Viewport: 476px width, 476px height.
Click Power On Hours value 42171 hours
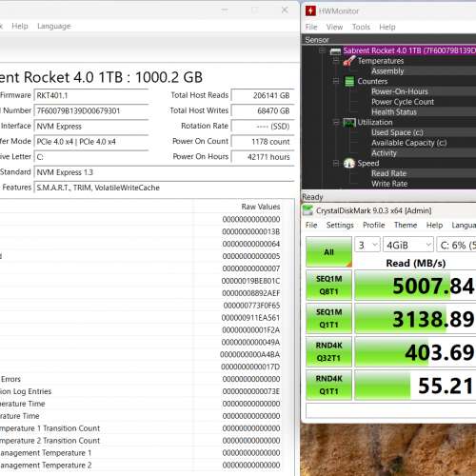(263, 157)
